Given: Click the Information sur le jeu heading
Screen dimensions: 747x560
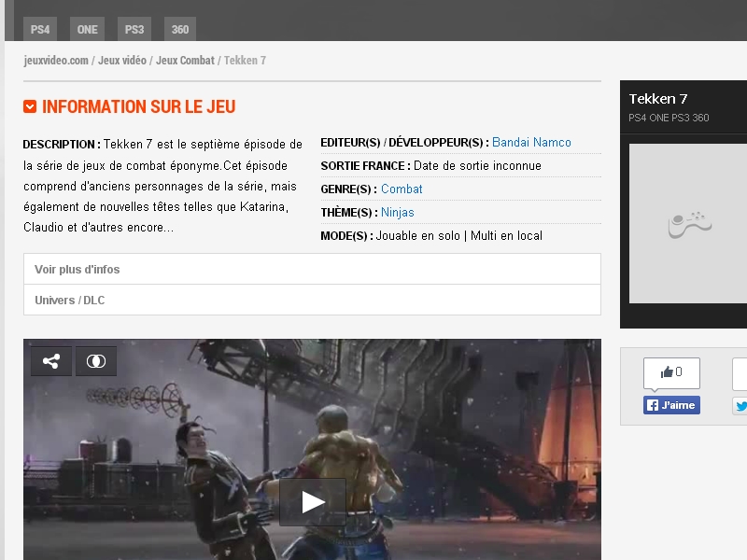Looking at the screenshot, I should [138, 106].
